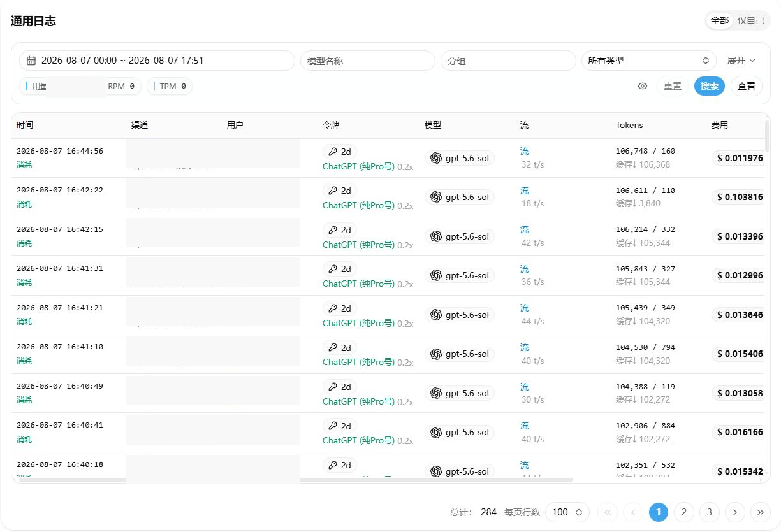This screenshot has height=532, width=781.
Task: Click the 费用 column header
Action: [x=720, y=126]
